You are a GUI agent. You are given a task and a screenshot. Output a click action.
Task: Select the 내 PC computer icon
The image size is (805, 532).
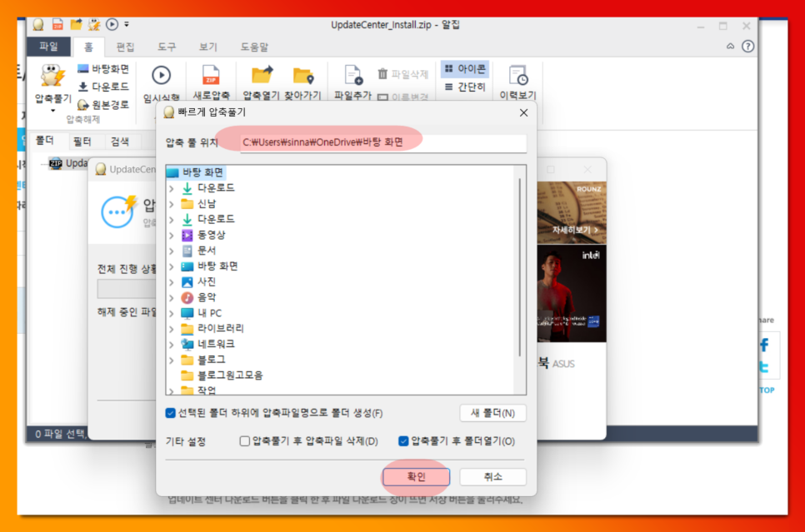pos(187,313)
